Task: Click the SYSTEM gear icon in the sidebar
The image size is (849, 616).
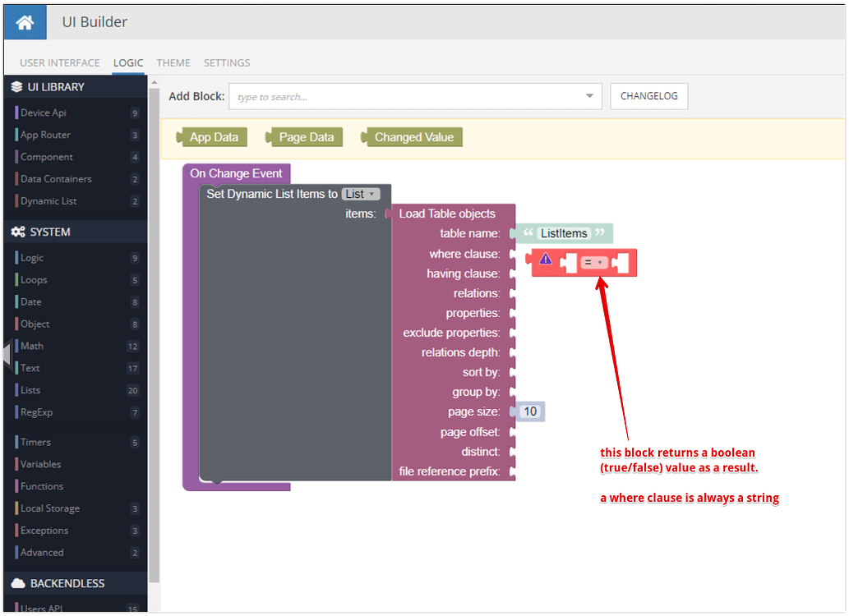Action: 18,232
